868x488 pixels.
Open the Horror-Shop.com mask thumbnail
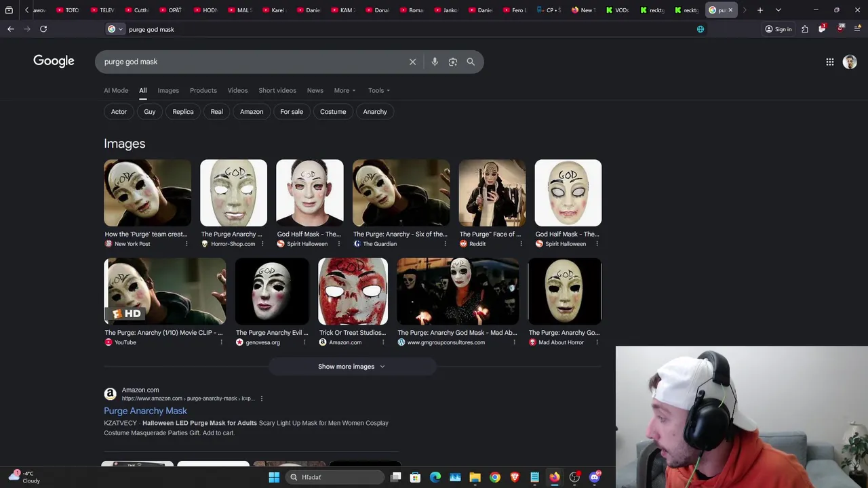point(233,193)
